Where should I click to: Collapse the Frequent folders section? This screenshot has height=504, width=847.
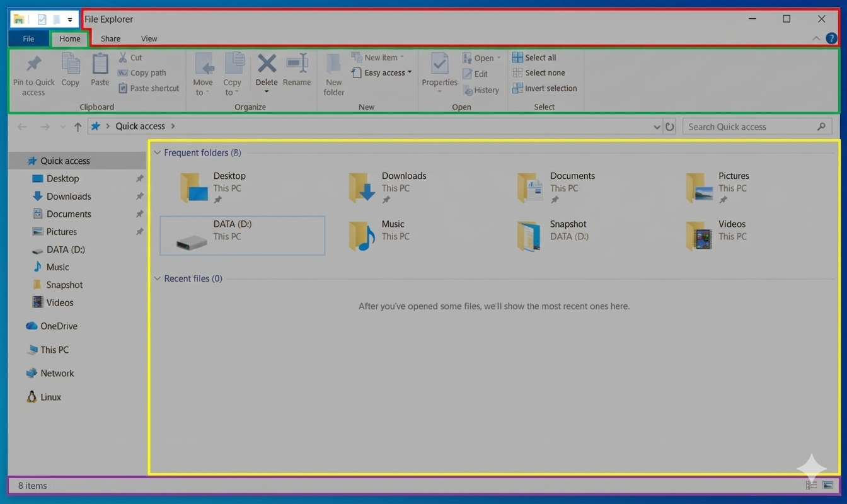tap(158, 152)
